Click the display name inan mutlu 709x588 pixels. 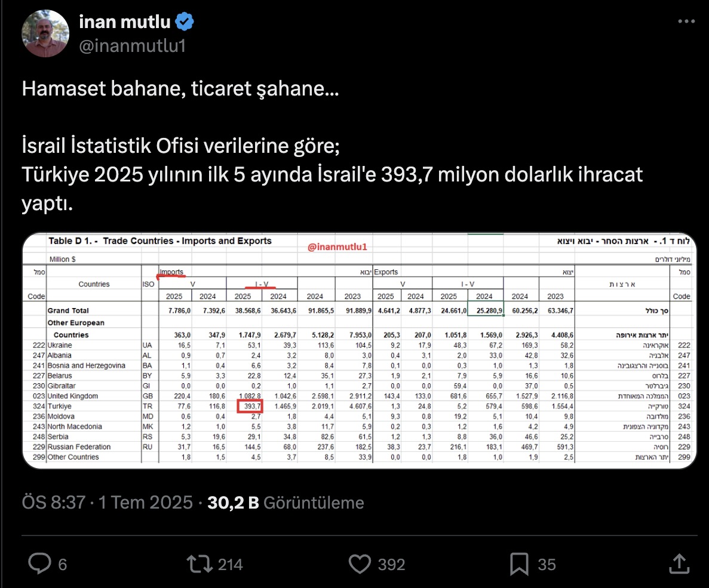[125, 21]
